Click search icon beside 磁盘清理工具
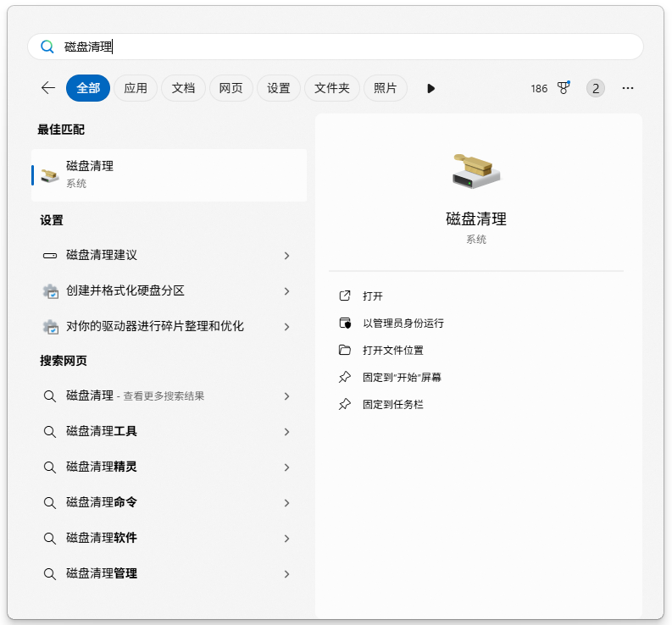672x625 pixels. pos(50,432)
